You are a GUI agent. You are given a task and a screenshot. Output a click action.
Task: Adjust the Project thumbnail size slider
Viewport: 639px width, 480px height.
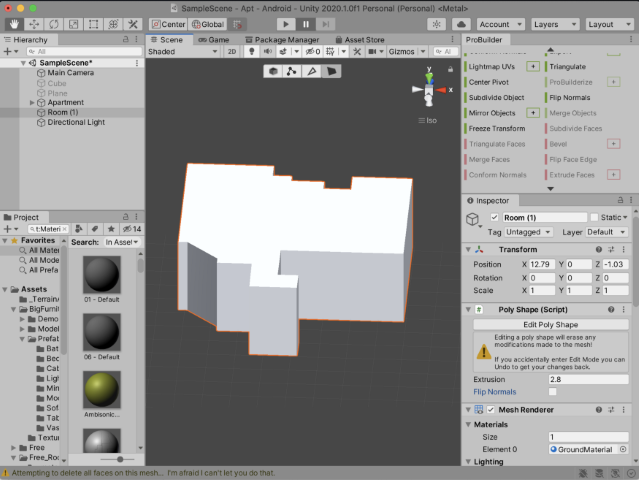coord(120,459)
